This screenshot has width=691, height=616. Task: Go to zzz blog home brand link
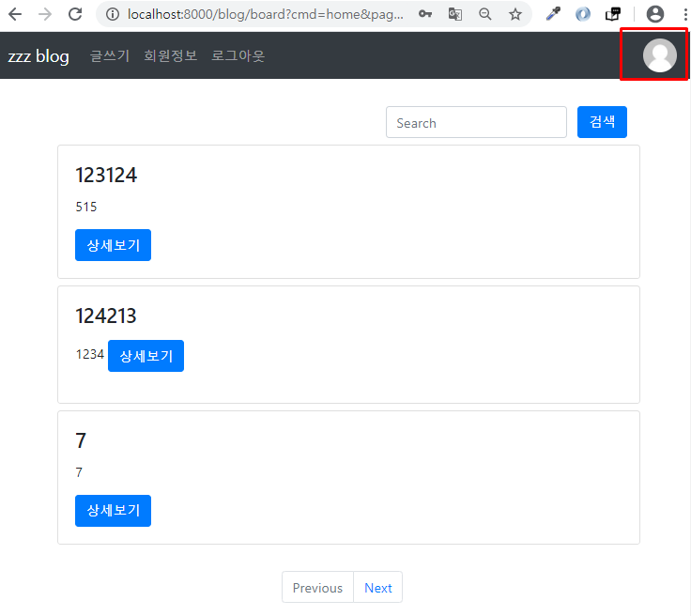[x=38, y=56]
